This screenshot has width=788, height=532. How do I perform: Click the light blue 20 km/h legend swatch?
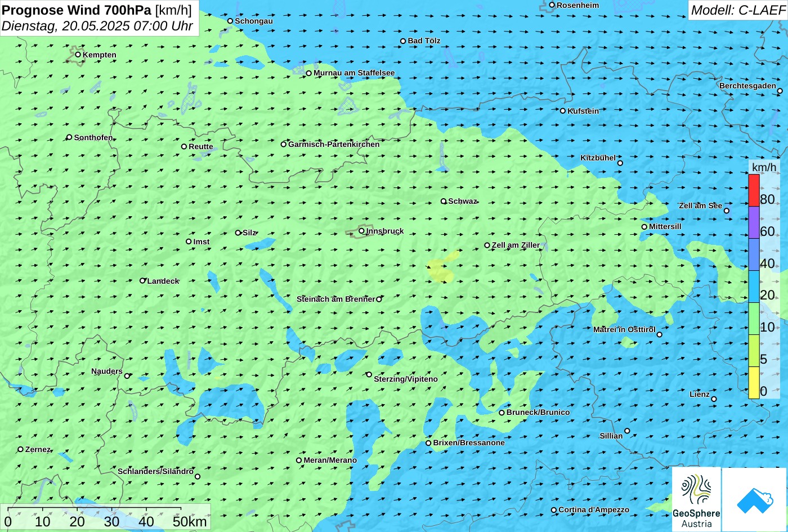[x=754, y=287]
